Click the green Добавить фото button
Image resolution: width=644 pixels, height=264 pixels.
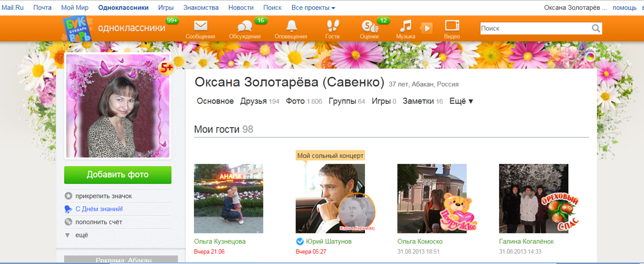click(x=117, y=175)
